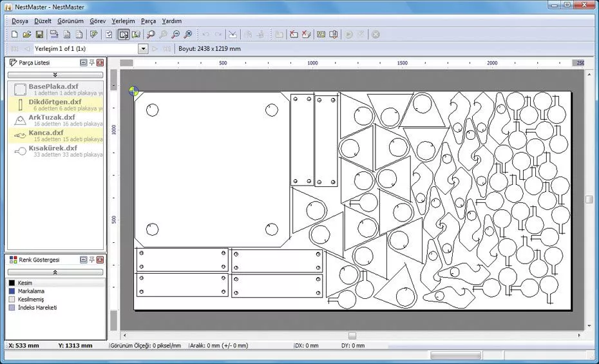Select BasePlaka.dxf in parts list
Screen dimensions: 599x364
click(55, 89)
